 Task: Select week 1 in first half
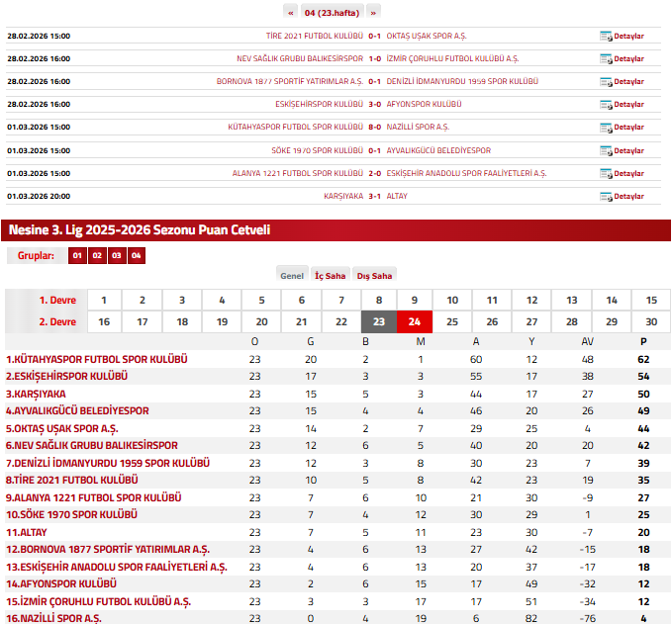pos(104,301)
